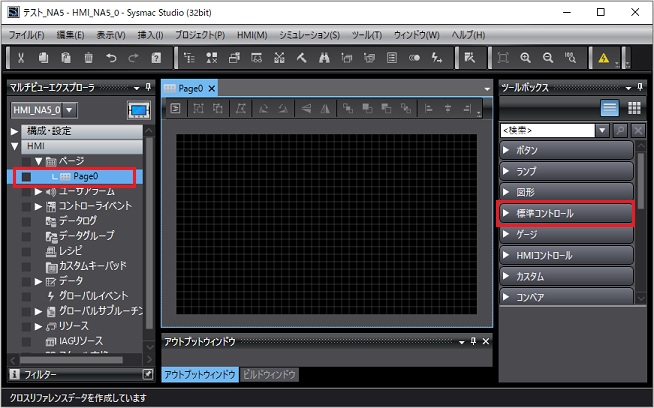This screenshot has height=408, width=654.
Task: Toggle the color square beside グローバルイベント
Action: pyautogui.click(x=26, y=297)
